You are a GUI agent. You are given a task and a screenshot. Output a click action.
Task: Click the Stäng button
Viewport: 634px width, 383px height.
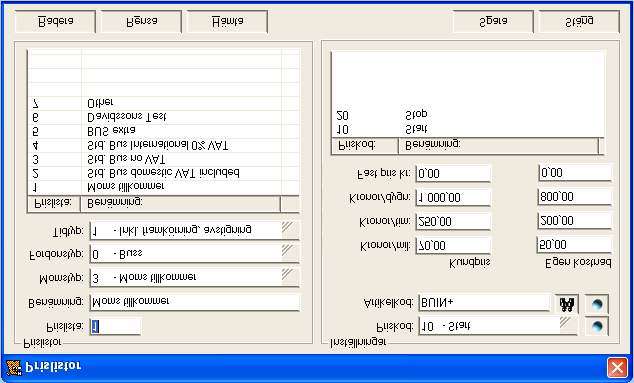point(579,21)
